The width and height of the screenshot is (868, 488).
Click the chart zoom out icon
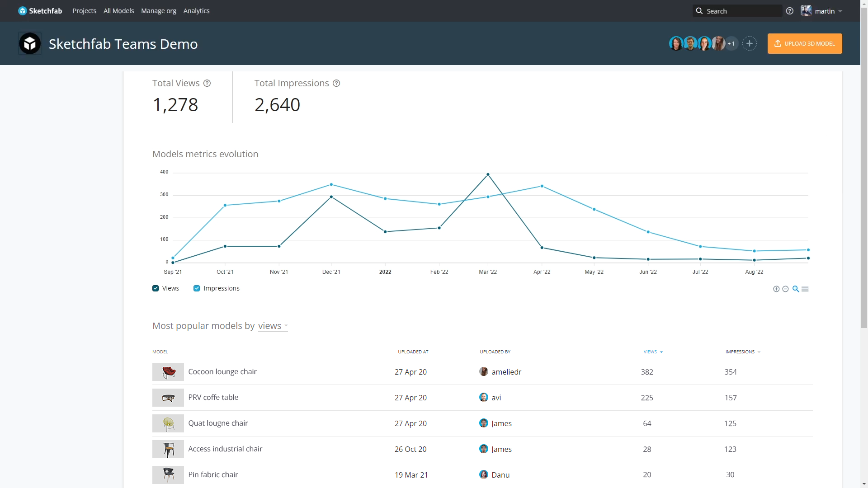click(785, 289)
